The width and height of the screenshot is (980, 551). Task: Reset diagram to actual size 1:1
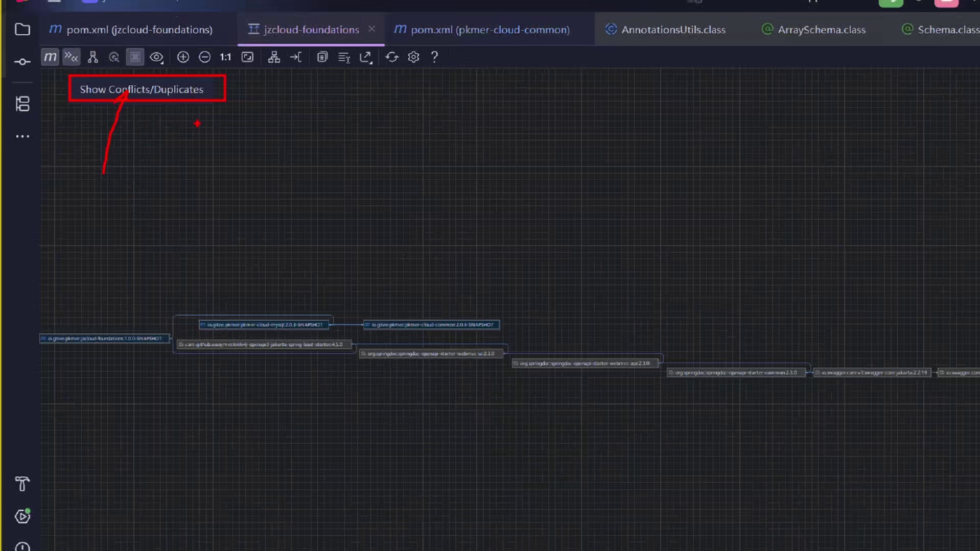coord(225,57)
